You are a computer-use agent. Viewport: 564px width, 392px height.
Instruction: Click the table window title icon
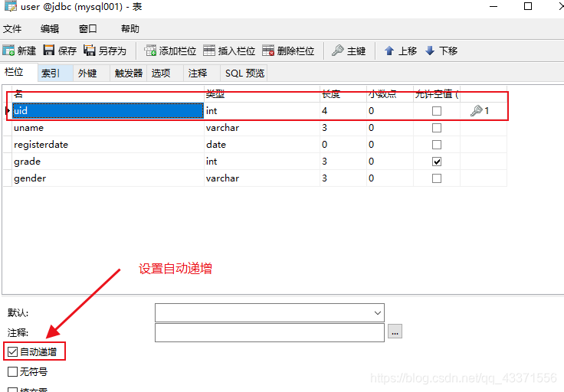tap(11, 6)
